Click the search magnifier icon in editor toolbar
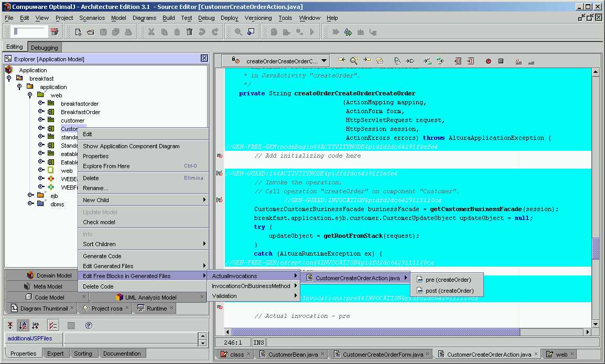Viewport: 605px width, 364px height. (354, 61)
